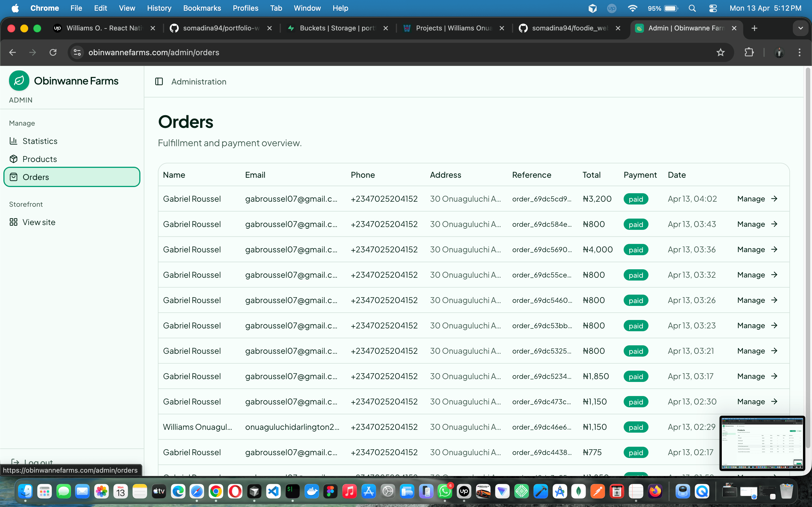Open the Bookmarks menu

pos(202,8)
